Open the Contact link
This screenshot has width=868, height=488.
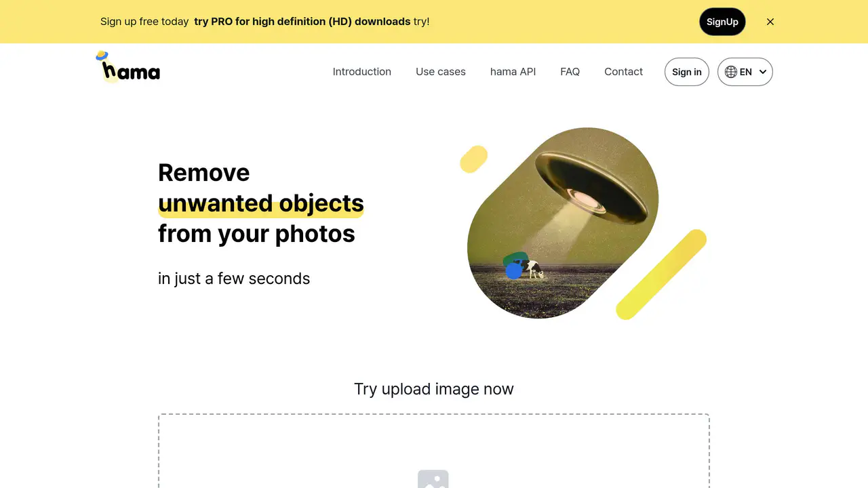click(624, 72)
